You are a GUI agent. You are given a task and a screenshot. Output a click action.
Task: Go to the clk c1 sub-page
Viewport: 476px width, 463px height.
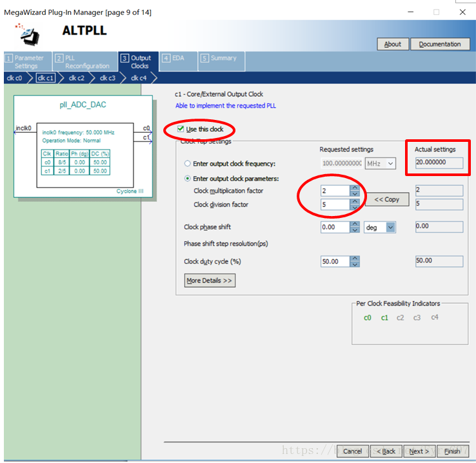(x=46, y=78)
